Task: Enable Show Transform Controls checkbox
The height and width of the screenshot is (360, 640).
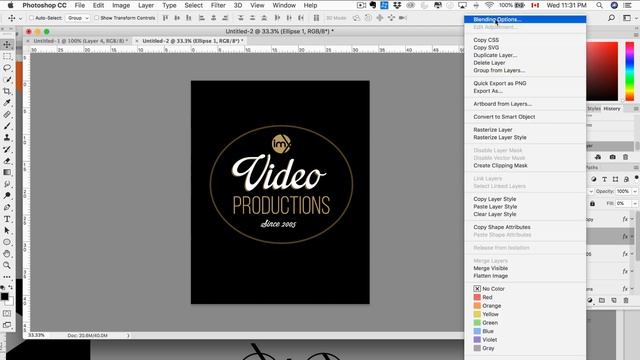Action: coord(96,18)
